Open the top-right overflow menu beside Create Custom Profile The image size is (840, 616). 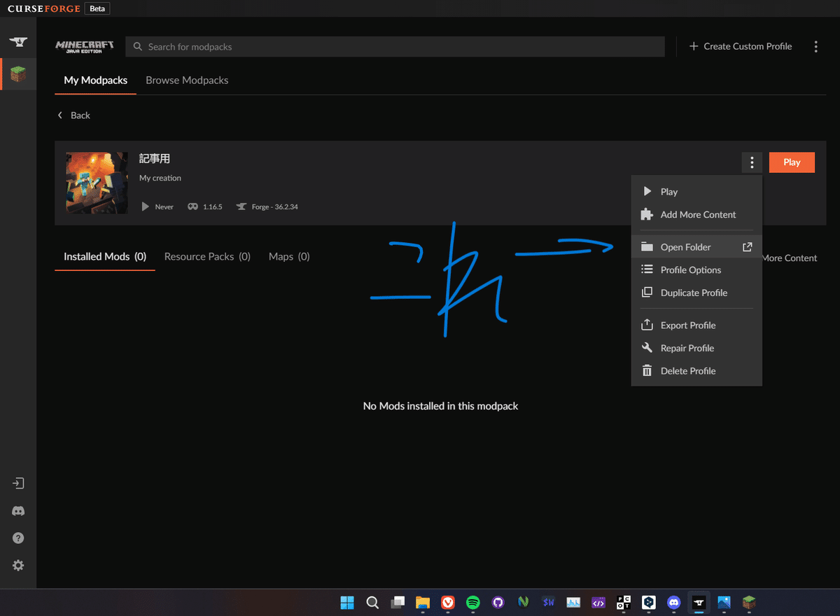coord(815,46)
